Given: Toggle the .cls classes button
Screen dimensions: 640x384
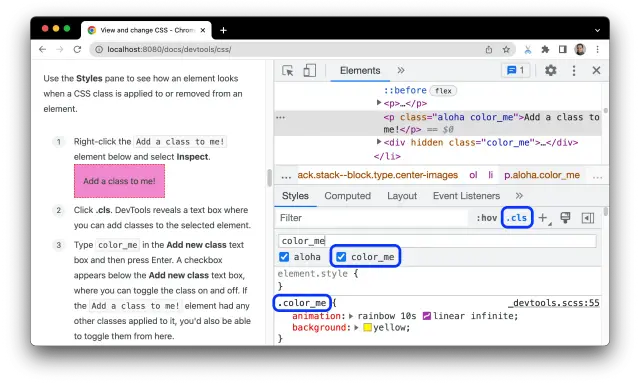Looking at the screenshot, I should click(x=517, y=218).
